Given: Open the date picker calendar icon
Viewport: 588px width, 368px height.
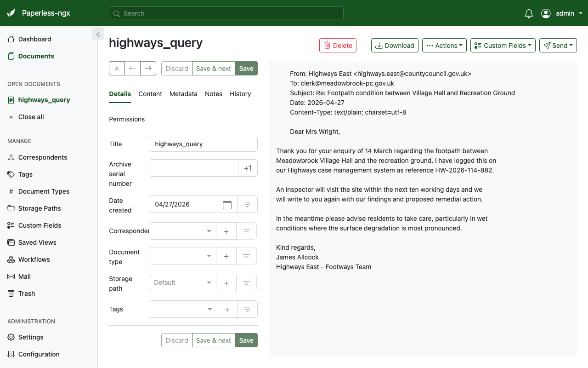Looking at the screenshot, I should pos(227,204).
